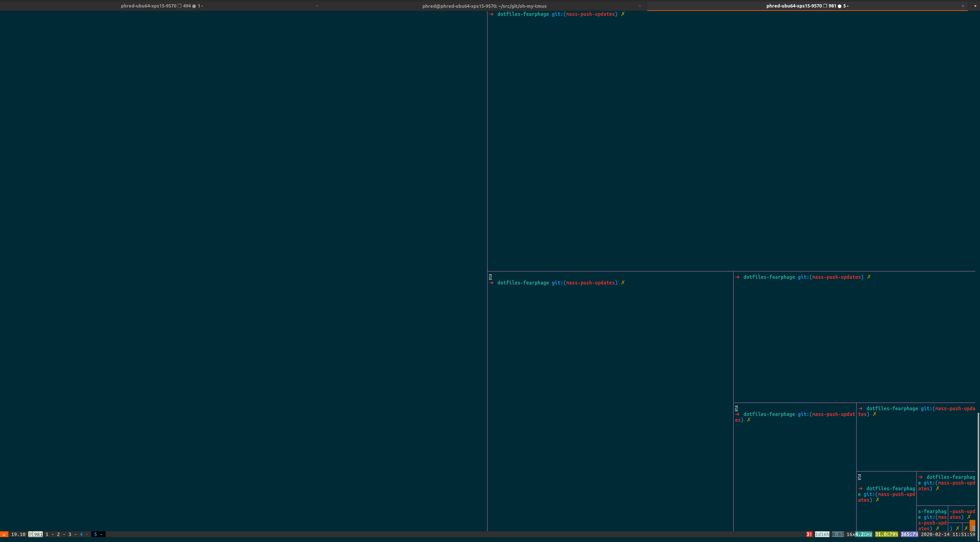Switch to tmux window 4
The height and width of the screenshot is (542, 980).
(81, 534)
